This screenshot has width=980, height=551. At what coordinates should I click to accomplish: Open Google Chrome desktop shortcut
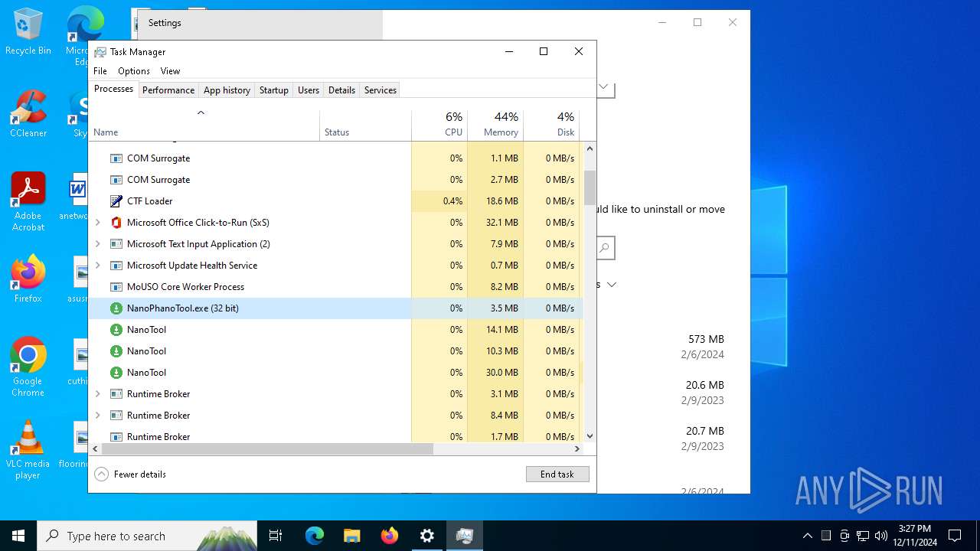(x=28, y=367)
